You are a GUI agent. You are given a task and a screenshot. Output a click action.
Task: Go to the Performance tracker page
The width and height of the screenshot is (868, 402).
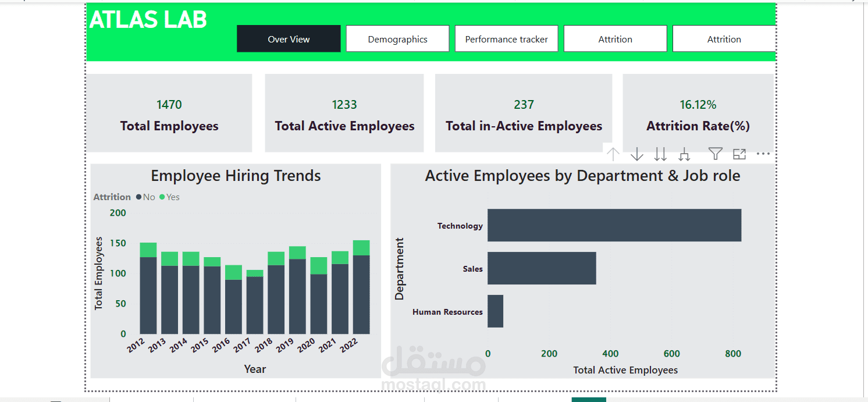coord(506,39)
